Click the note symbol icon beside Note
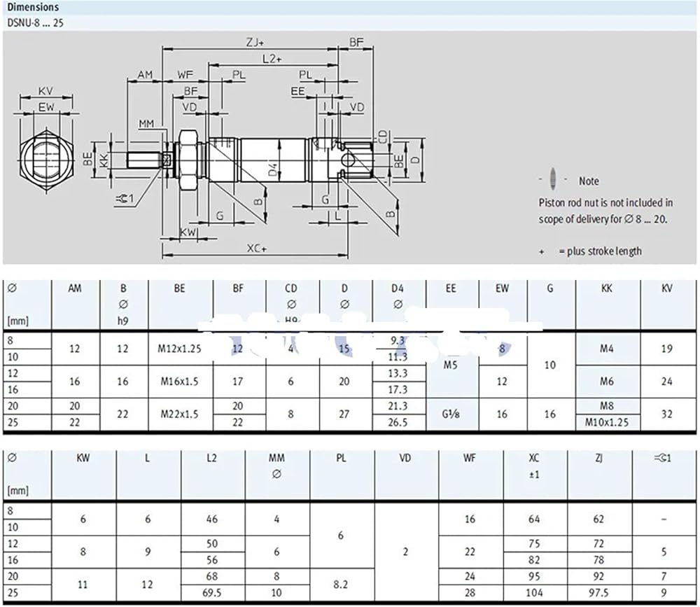This screenshot has width=700, height=607. 553,179
